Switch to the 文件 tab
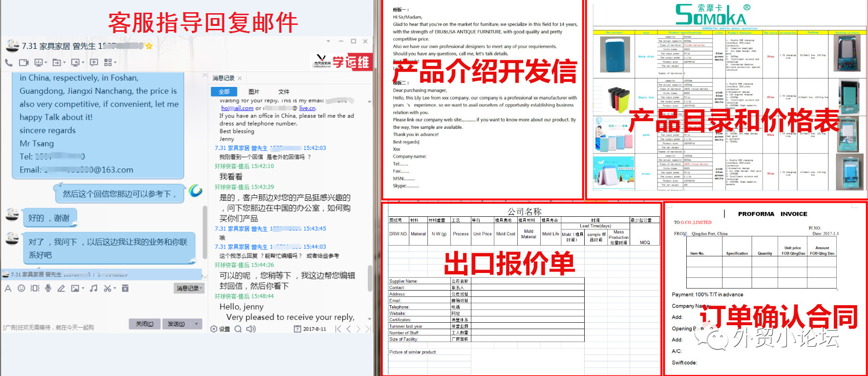 (284, 92)
